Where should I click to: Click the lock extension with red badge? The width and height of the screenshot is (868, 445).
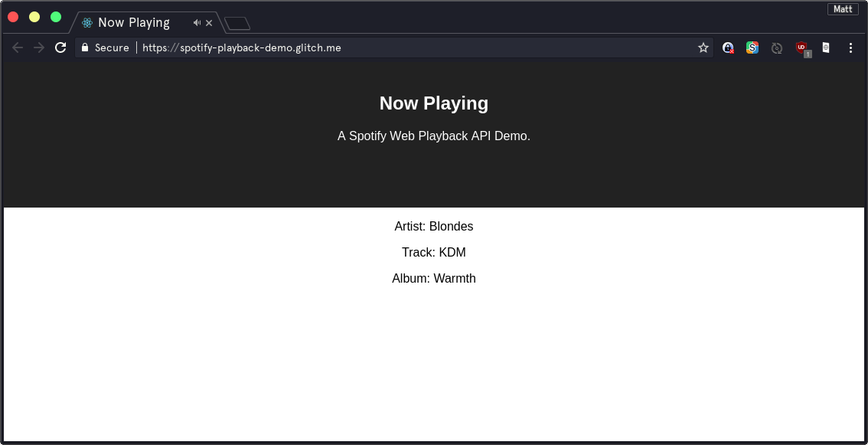coord(728,47)
